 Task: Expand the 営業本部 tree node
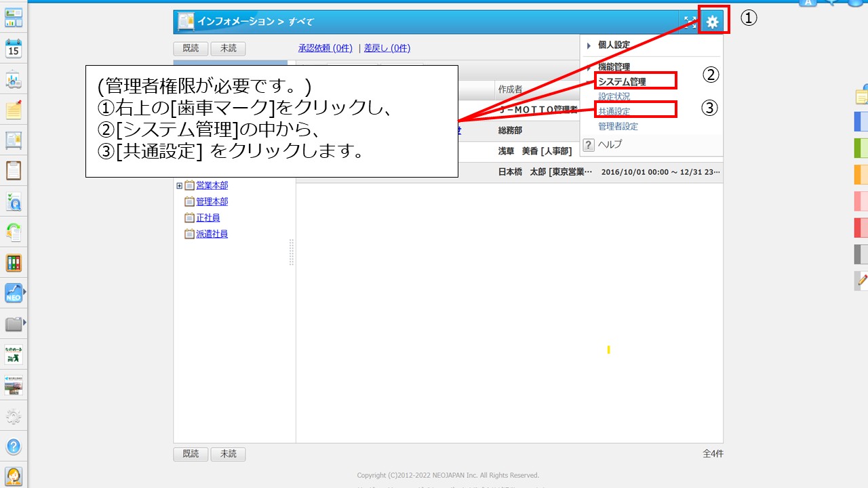click(x=179, y=186)
